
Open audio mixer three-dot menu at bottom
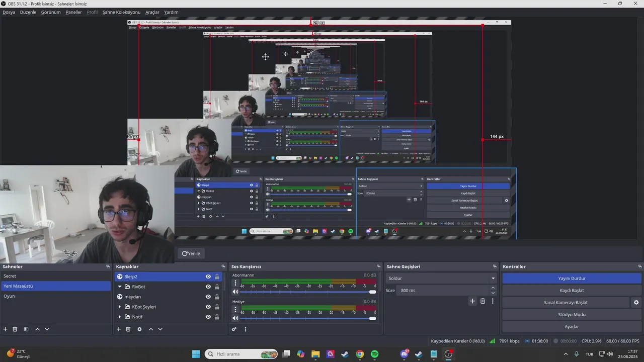pos(246,329)
